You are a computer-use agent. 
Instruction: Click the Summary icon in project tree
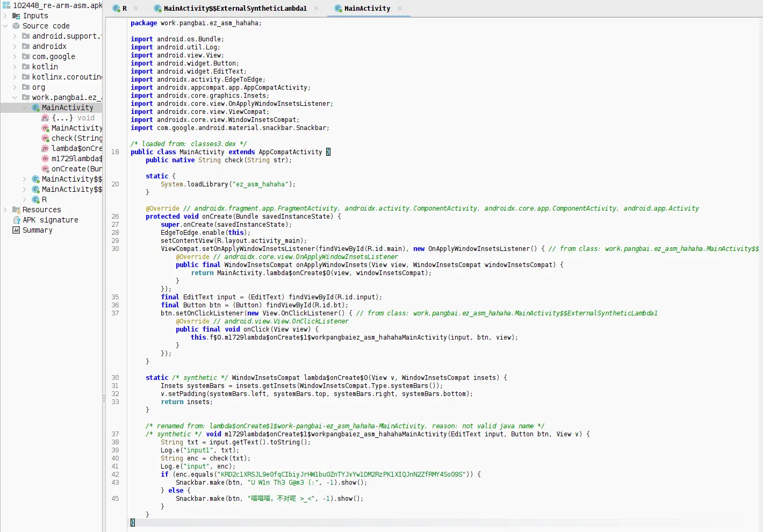click(16, 230)
